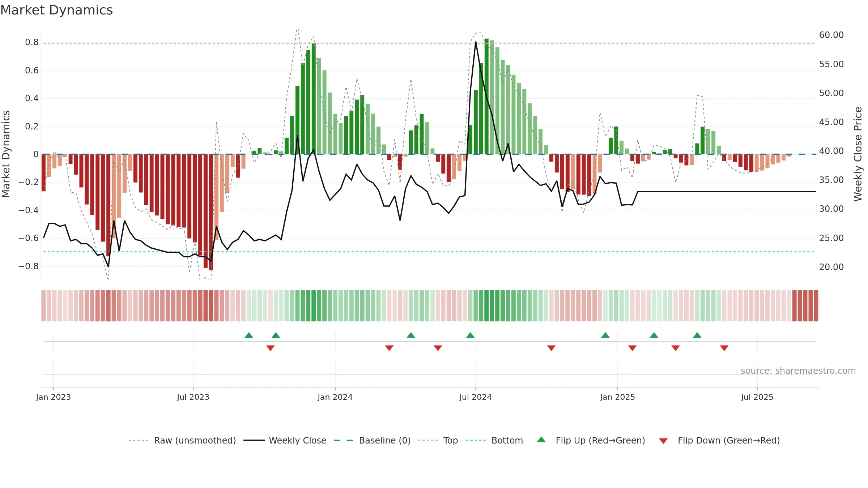Click the −0.8 left axis tick label

pyautogui.click(x=29, y=266)
